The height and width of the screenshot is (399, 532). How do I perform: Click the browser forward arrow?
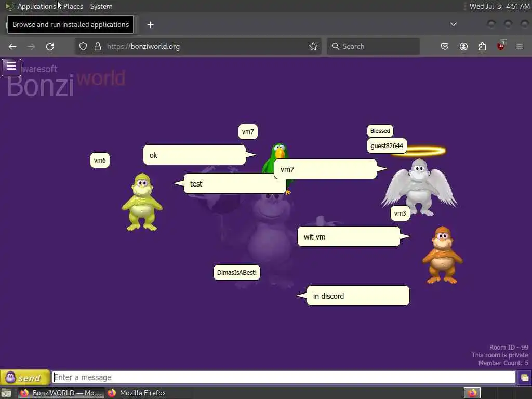tap(31, 46)
